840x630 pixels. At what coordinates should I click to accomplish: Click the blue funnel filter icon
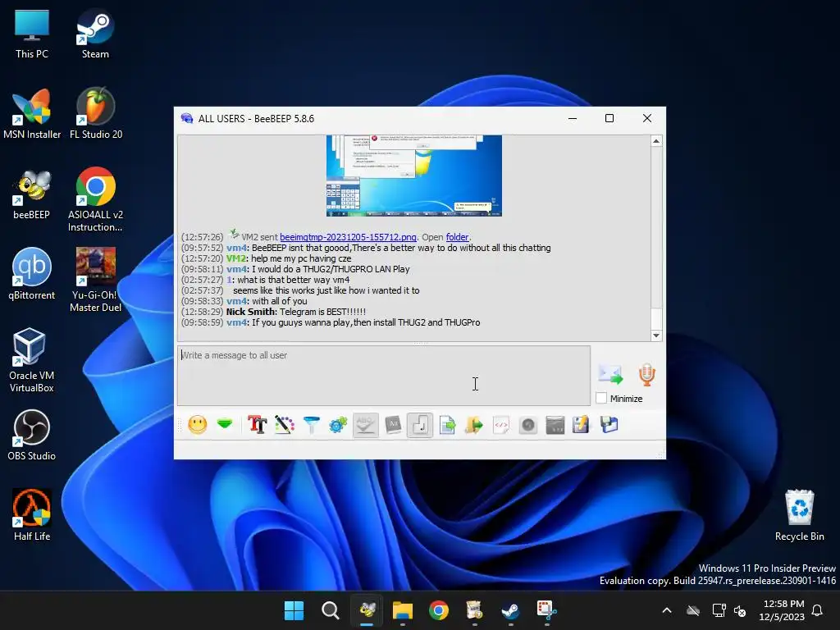(311, 425)
